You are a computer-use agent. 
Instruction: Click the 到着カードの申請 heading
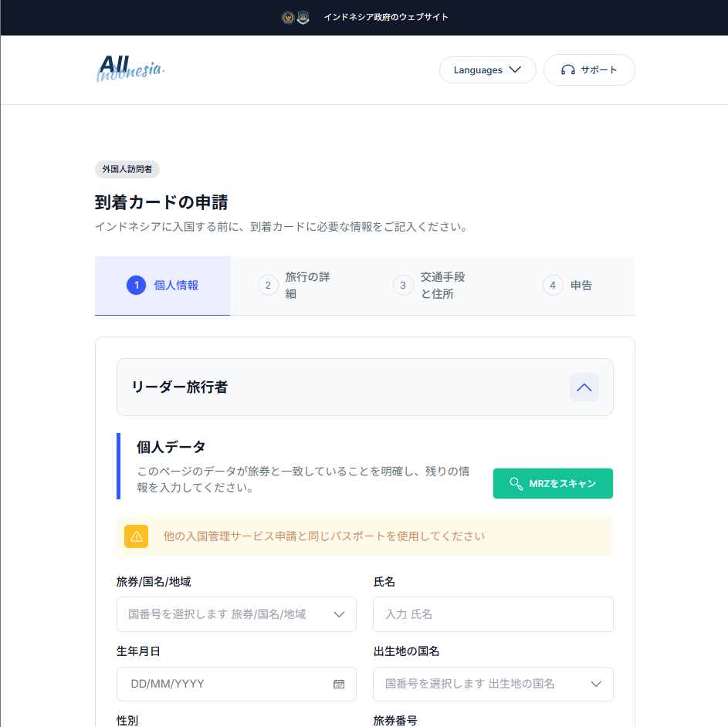(x=161, y=202)
